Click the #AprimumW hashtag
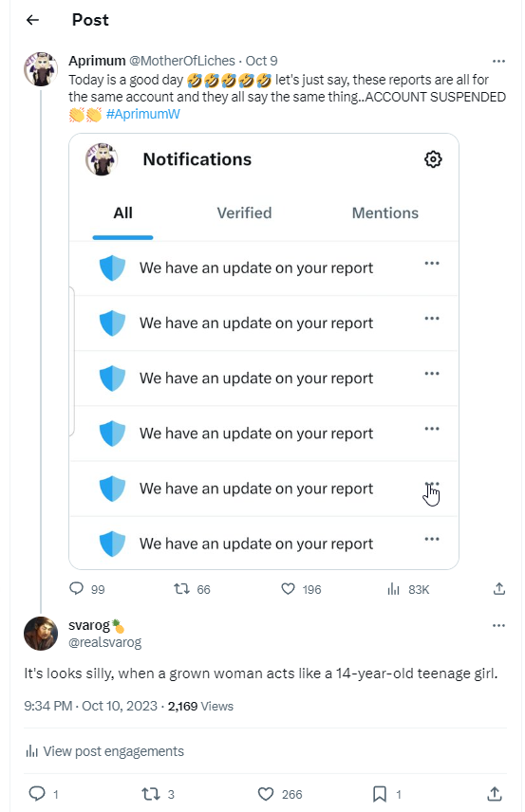The image size is (525, 812). 143,114
